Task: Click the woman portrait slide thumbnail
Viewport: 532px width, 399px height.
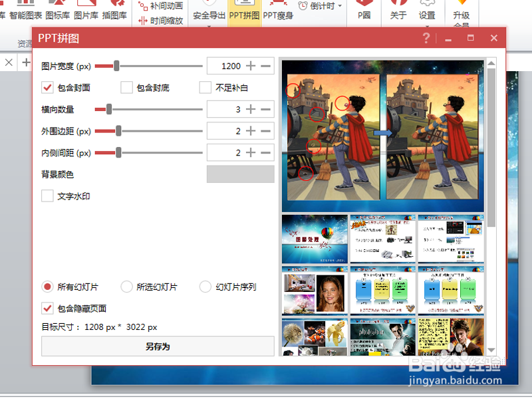Action: click(315, 291)
